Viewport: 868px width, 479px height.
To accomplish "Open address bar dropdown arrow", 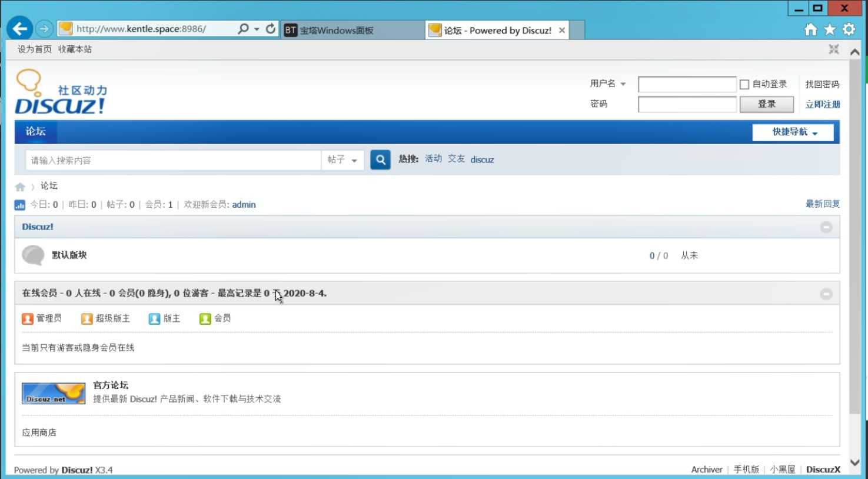I will (x=257, y=29).
